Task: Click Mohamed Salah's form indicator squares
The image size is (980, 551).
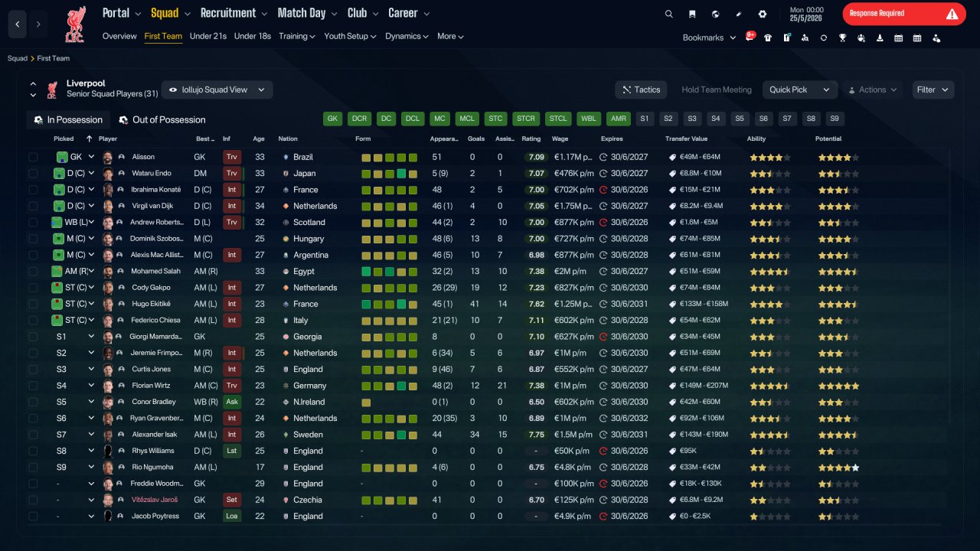Action: [390, 271]
